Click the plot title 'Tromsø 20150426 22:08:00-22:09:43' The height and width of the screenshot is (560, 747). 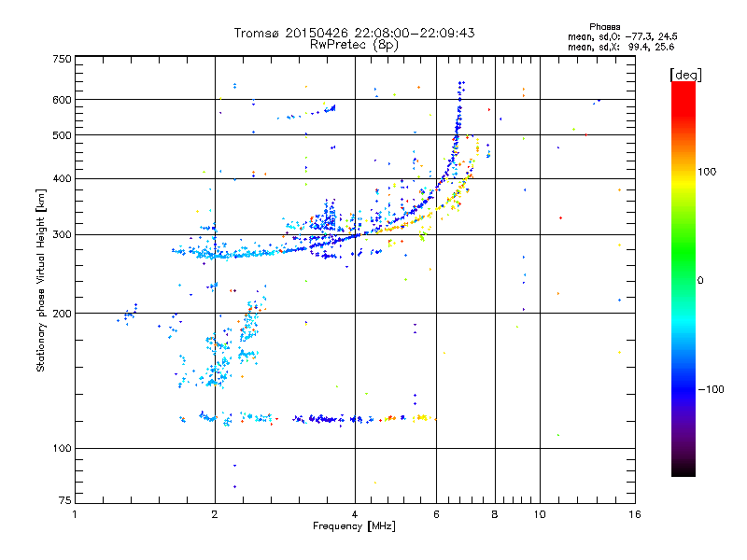click(x=354, y=33)
